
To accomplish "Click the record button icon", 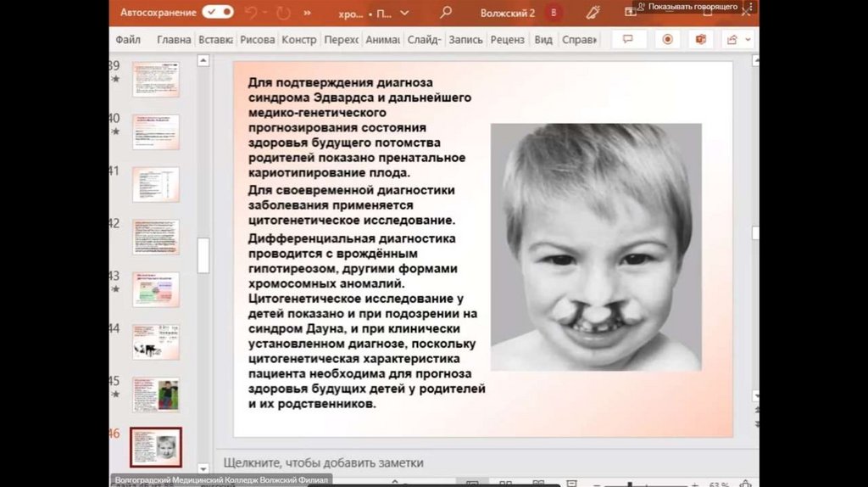I will click(667, 40).
